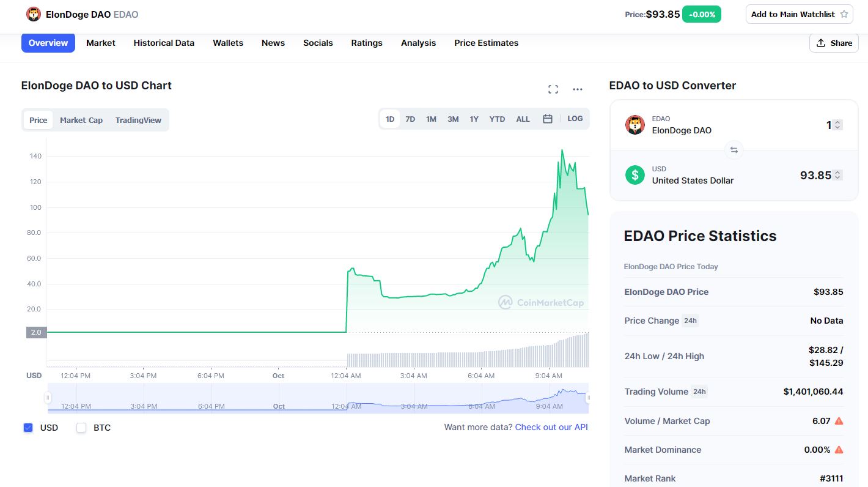
Task: Click the left handle of chart range slider
Action: 48,398
